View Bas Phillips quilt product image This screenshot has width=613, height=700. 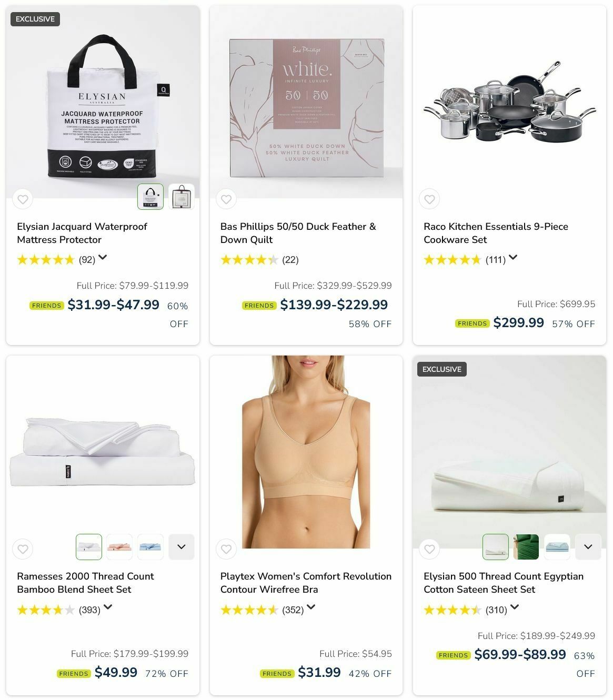point(306,102)
